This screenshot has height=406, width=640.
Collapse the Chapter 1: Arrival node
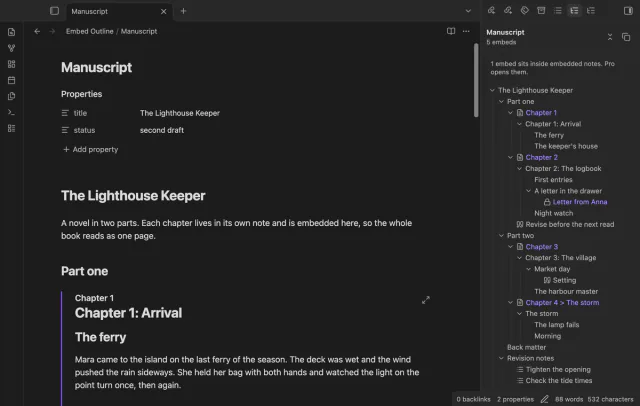click(519, 124)
